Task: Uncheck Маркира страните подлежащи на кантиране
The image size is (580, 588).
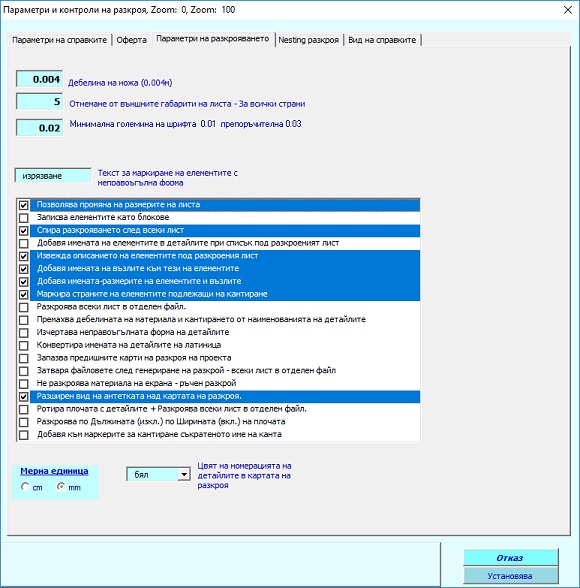Action: (x=24, y=294)
